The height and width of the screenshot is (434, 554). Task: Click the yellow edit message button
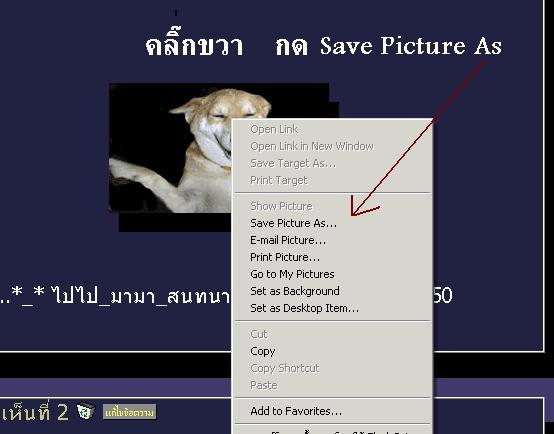[129, 412]
